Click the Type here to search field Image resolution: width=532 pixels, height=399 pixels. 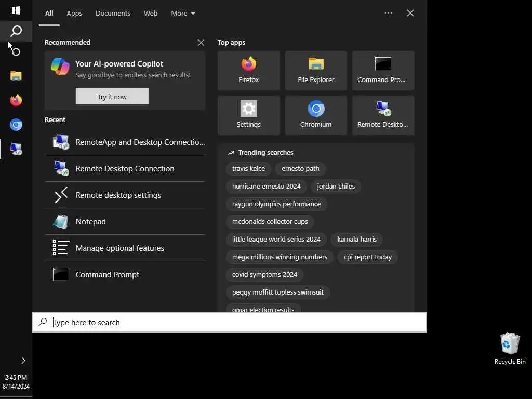230,322
